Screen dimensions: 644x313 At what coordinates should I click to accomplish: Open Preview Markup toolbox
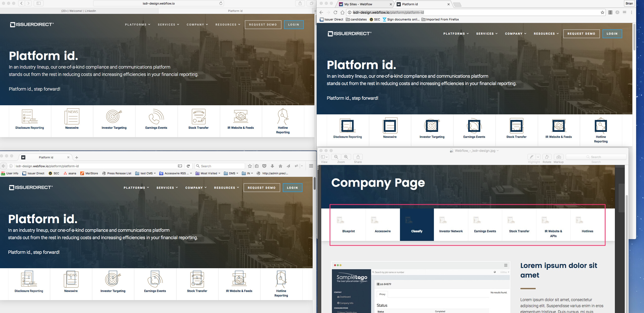[558, 157]
